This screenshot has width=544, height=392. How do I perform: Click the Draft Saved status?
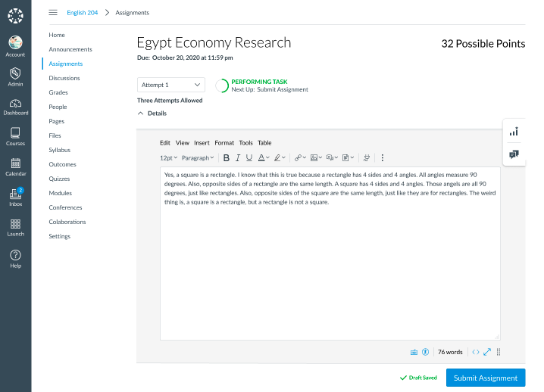point(418,378)
